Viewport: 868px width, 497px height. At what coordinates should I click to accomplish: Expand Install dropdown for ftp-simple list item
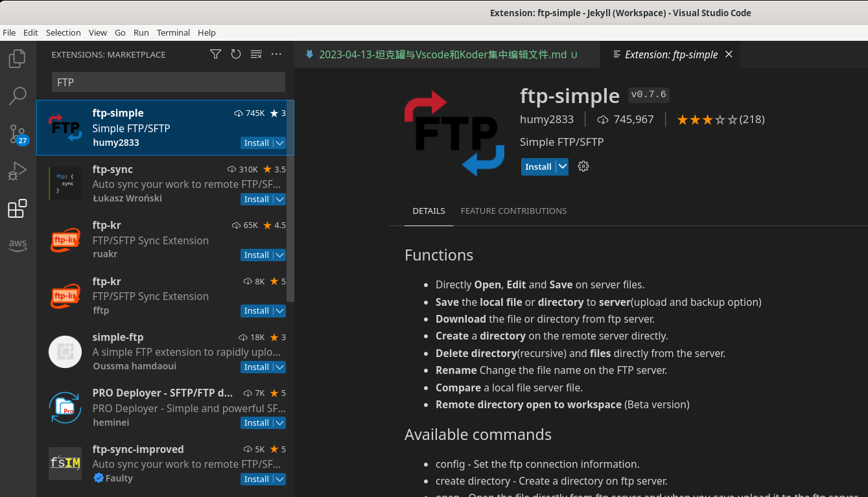(x=279, y=143)
